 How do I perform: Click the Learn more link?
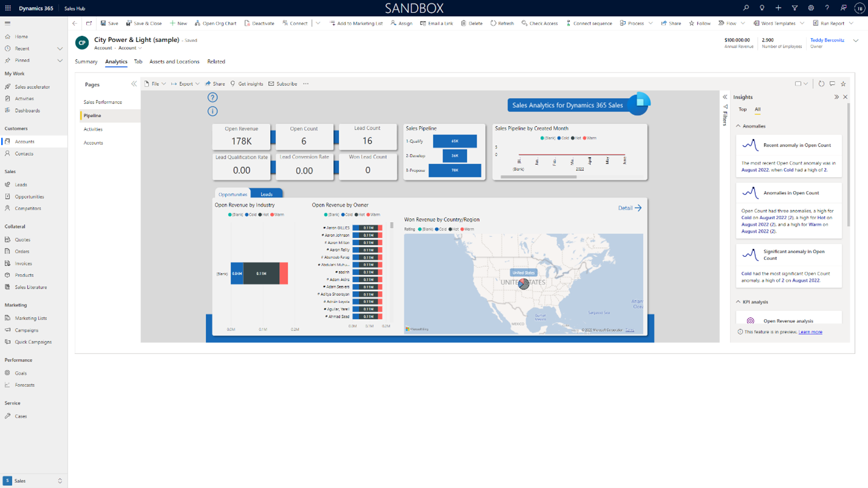[x=810, y=332]
